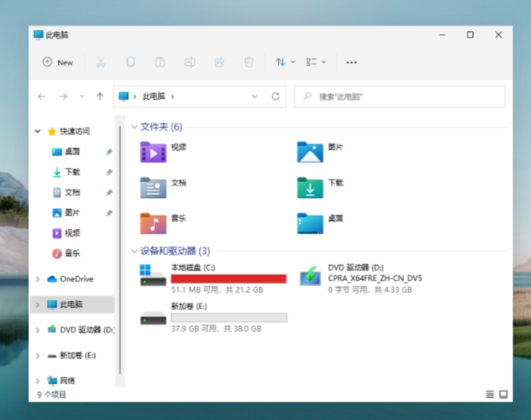The height and width of the screenshot is (420, 531).
Task: Select 下载 in the quick access sidebar
Action: [x=72, y=172]
